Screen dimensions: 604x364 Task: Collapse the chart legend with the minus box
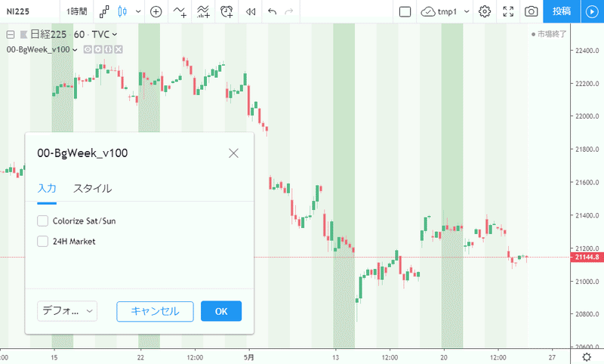(x=11, y=35)
